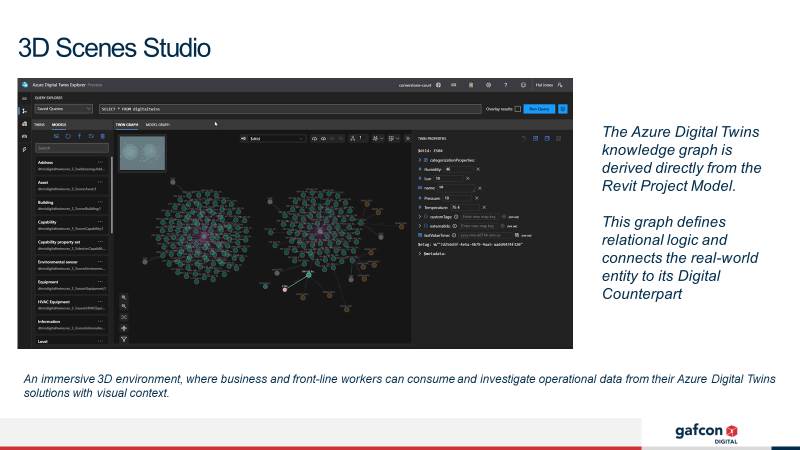Click the Temperature value field
800x450 pixels.
(x=465, y=207)
